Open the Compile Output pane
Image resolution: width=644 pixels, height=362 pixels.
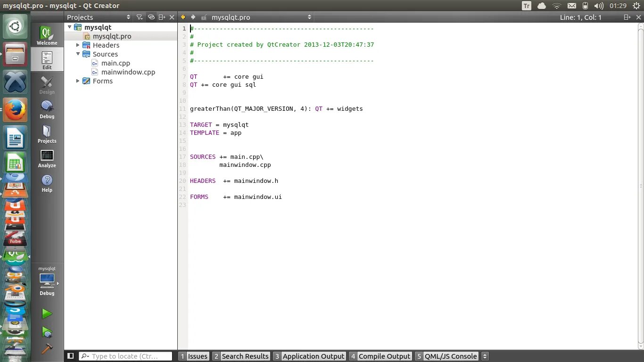(x=380, y=356)
